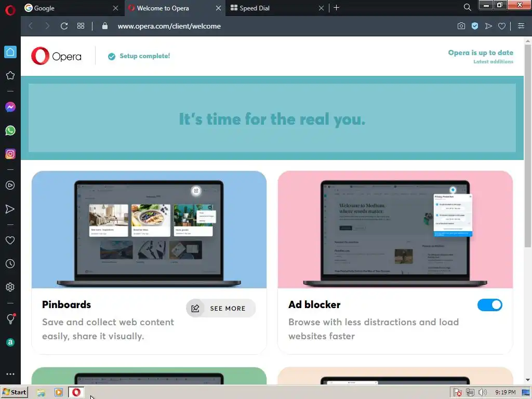The width and height of the screenshot is (532, 399).
Task: Click the network tray icon
Action: click(x=470, y=393)
